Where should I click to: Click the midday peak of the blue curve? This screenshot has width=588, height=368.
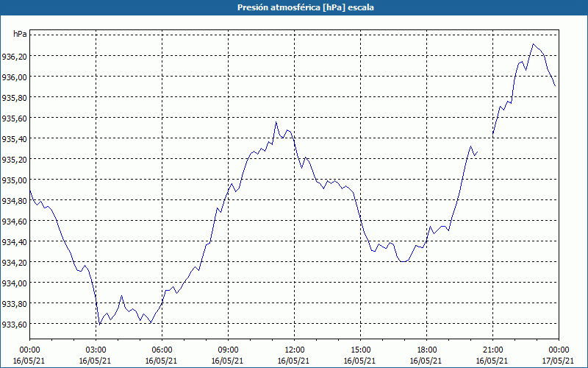[x=276, y=122]
